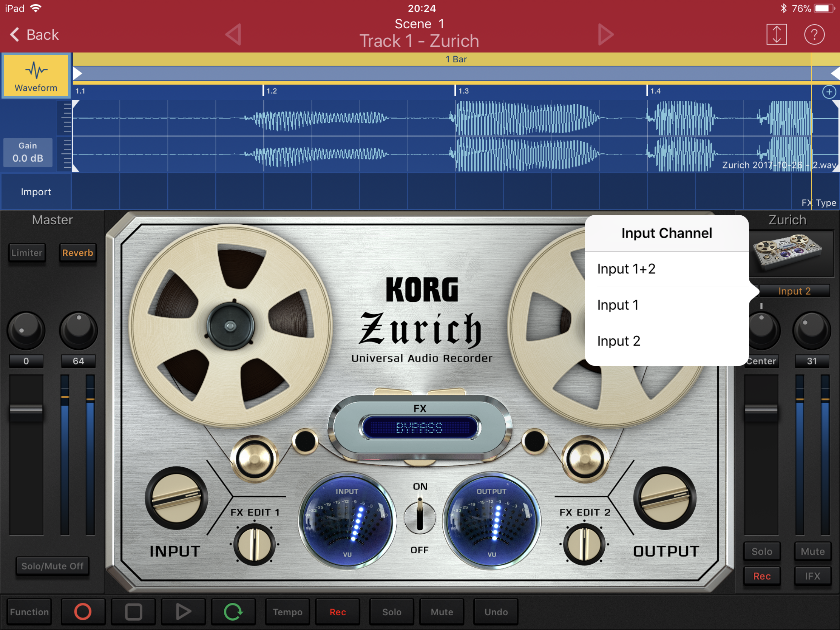Click the Master reverb knob above value 64
840x630 pixels.
pyautogui.click(x=78, y=331)
